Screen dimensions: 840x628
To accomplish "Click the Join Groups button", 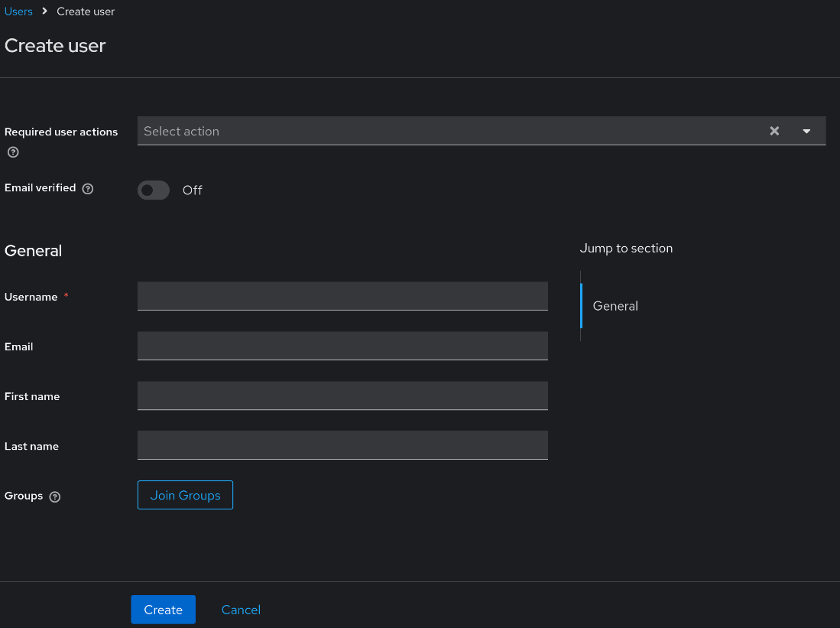I will click(185, 495).
